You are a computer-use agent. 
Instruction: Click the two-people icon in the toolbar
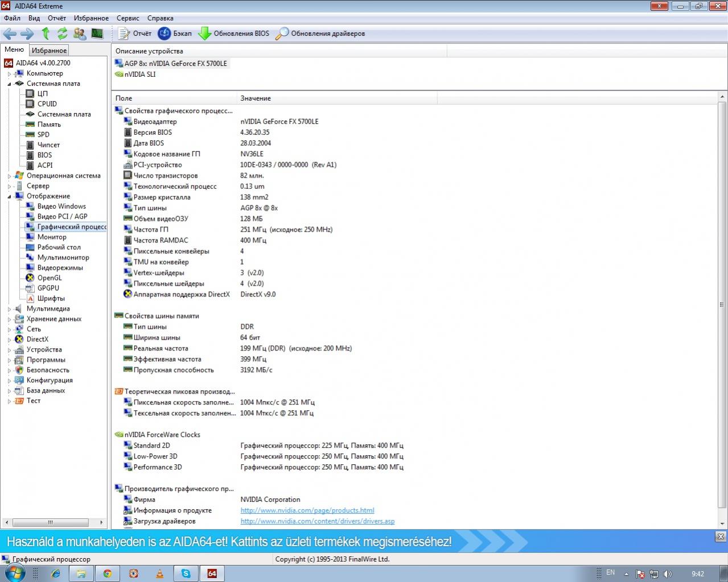pos(80,34)
